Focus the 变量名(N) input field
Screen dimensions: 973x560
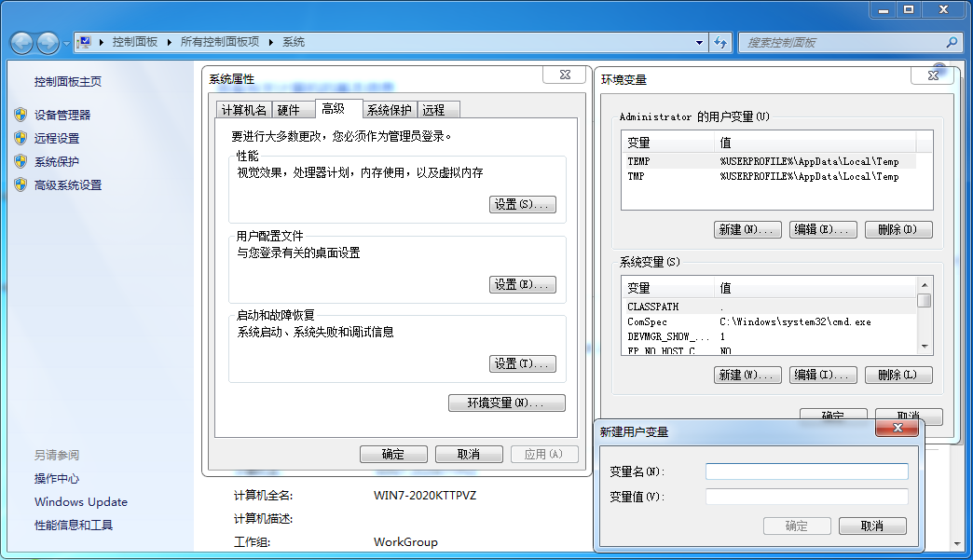point(807,471)
